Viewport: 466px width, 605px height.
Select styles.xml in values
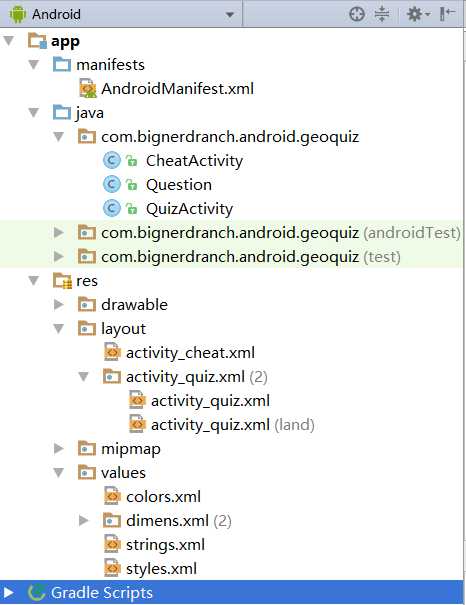[x=161, y=569]
